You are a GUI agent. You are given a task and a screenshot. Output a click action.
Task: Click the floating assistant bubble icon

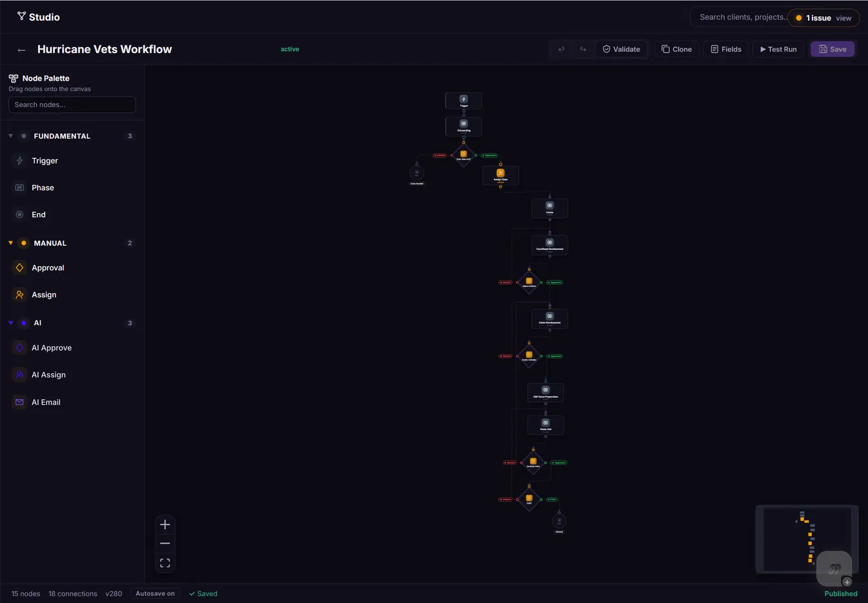coord(834,569)
